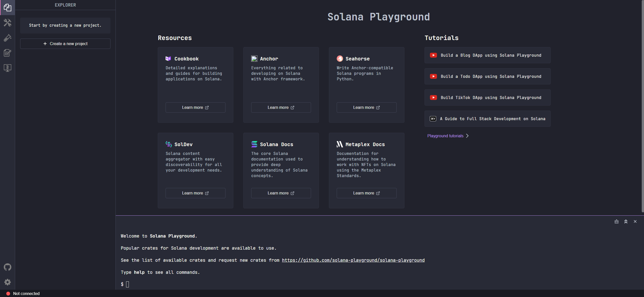Open the Tutorials sidebar icon
This screenshot has height=297, width=644.
click(8, 53)
